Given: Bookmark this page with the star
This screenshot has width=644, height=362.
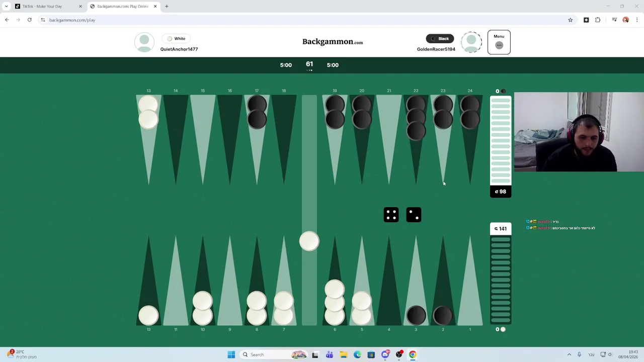Looking at the screenshot, I should [x=570, y=20].
